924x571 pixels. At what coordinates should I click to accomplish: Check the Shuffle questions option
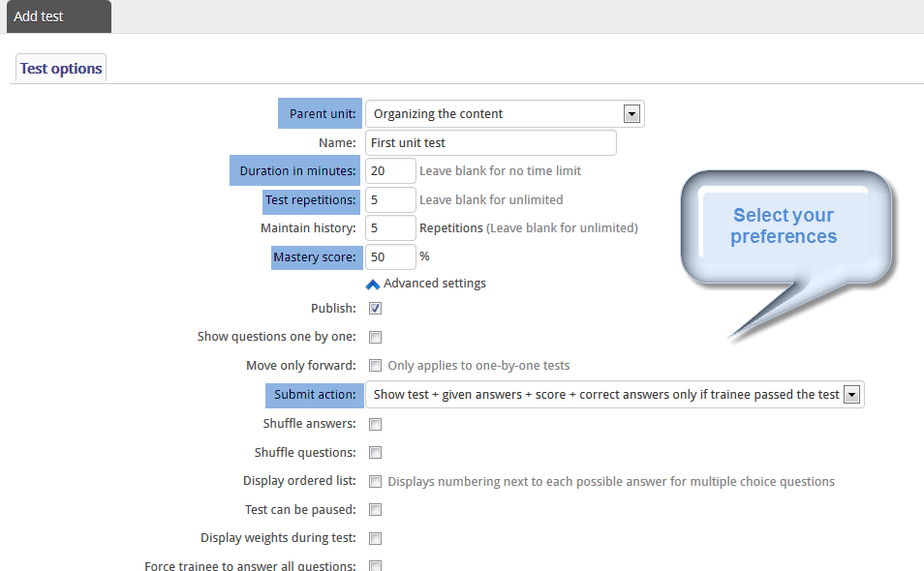pos(376,453)
